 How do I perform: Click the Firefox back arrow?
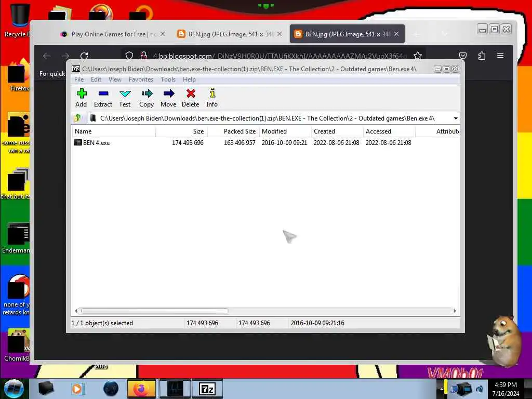(47, 56)
